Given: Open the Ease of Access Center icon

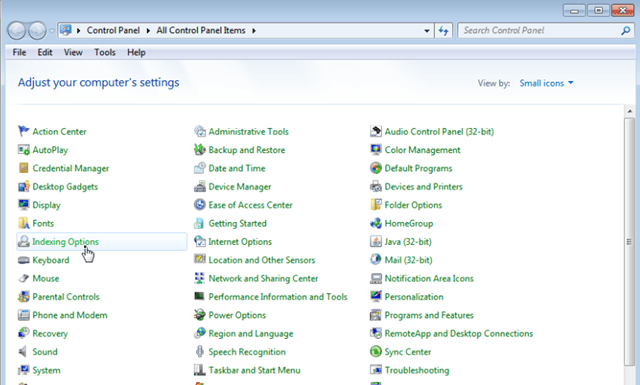Looking at the screenshot, I should [x=200, y=205].
